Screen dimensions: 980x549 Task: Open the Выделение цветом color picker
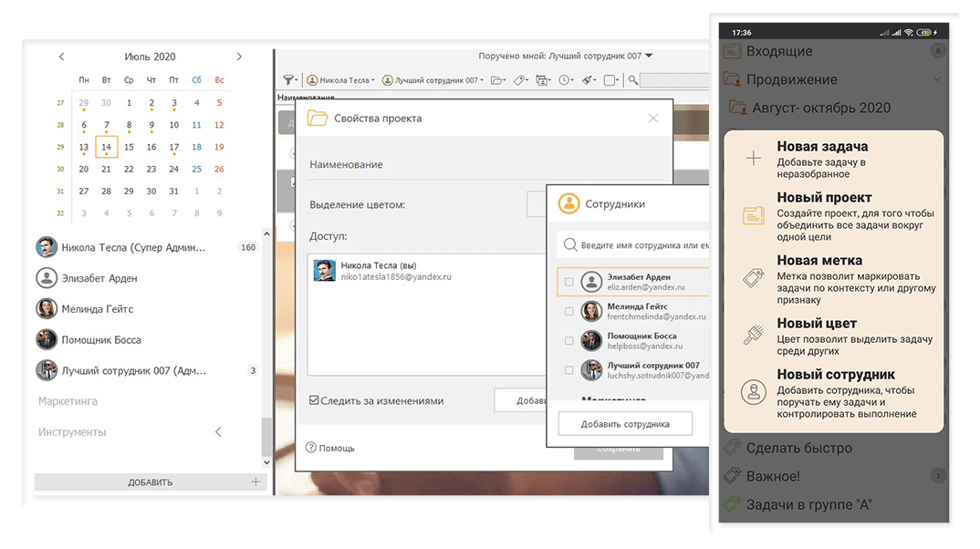point(537,204)
